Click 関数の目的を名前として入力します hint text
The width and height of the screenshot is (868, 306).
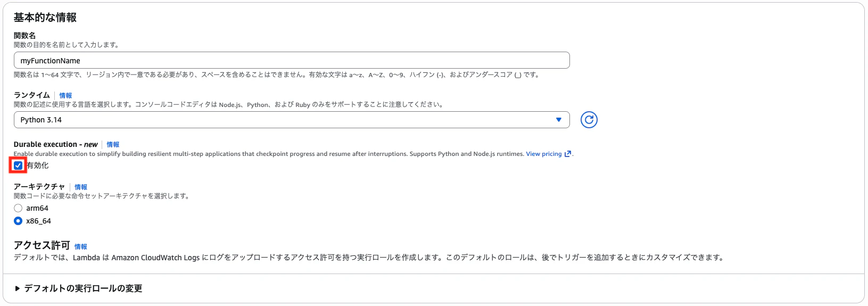pos(67,45)
